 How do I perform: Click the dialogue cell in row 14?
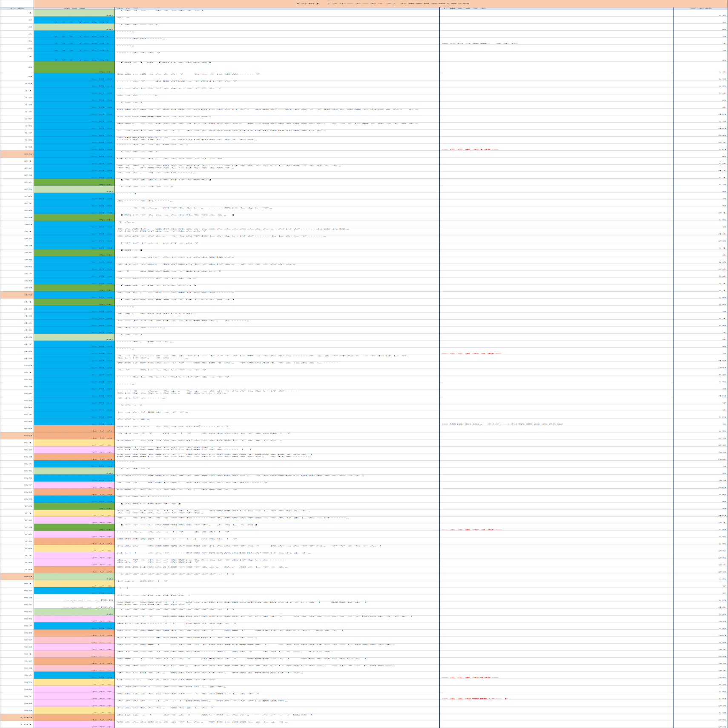277,112
